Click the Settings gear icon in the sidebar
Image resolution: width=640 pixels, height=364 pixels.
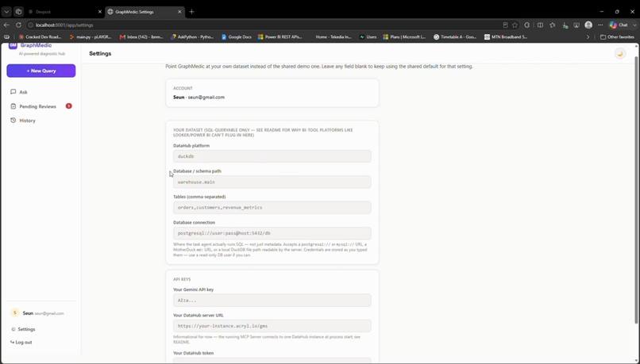(x=13, y=329)
